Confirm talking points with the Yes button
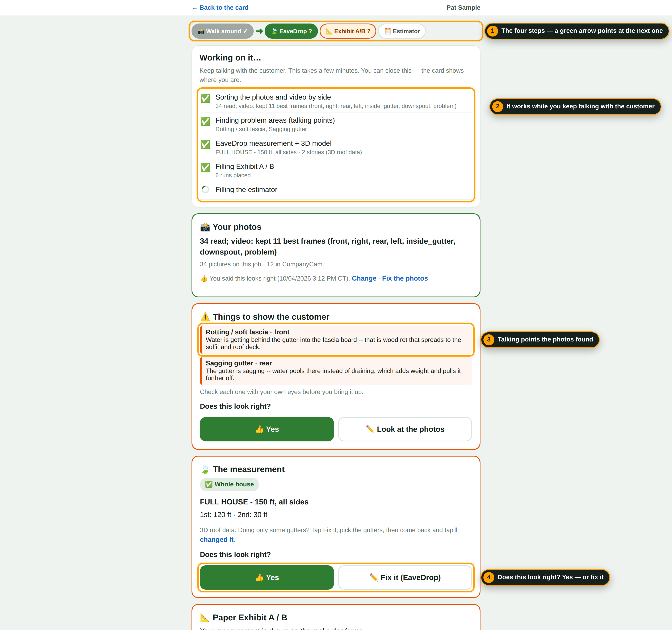 pyautogui.click(x=267, y=429)
